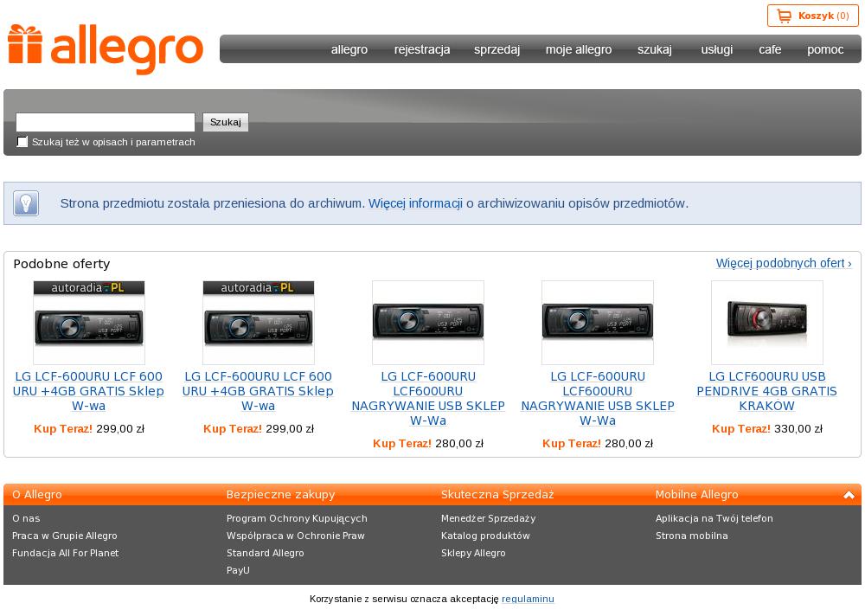Open 'Program Ochrony Kupujących' link

pos(297,518)
